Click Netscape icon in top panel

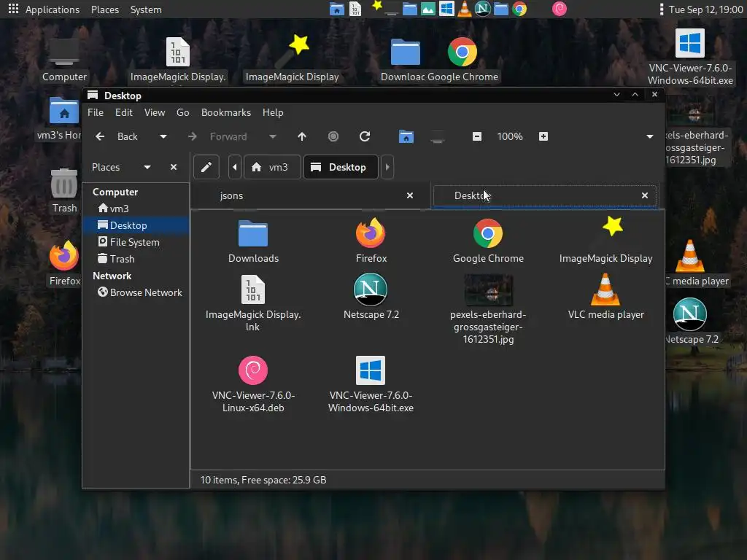[x=483, y=9]
